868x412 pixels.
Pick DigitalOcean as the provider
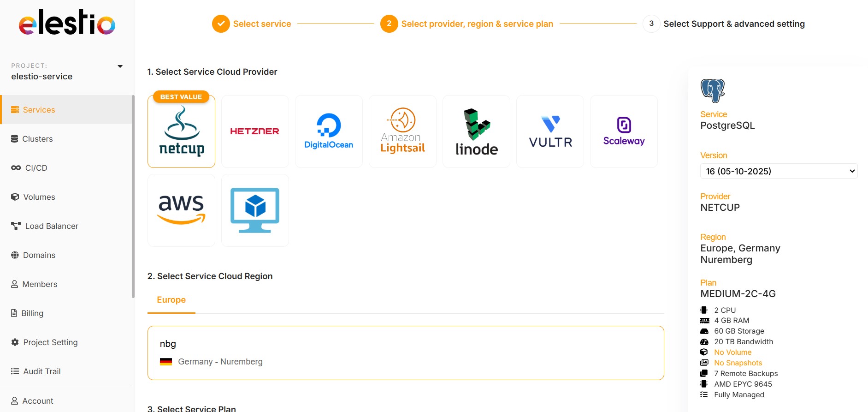[x=329, y=131]
